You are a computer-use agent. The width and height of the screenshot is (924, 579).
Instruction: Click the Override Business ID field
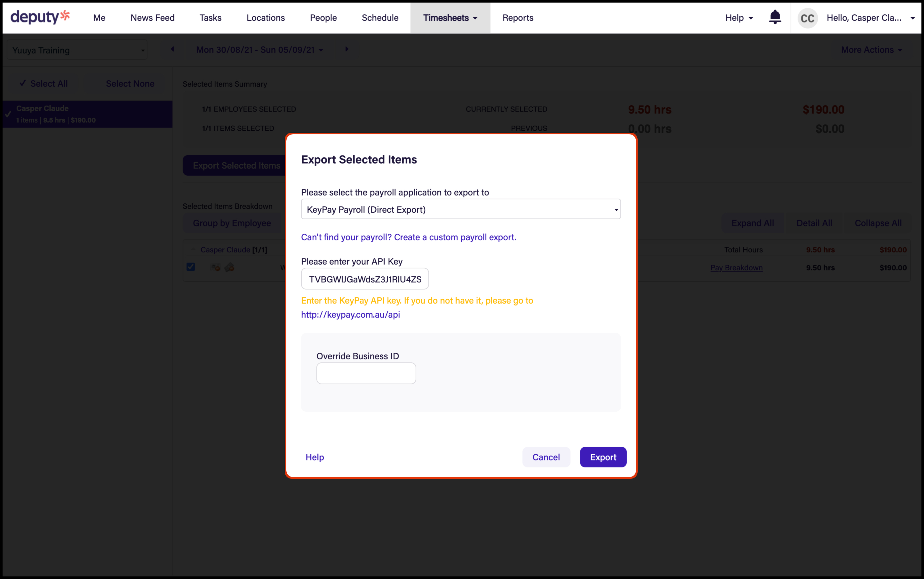coord(366,373)
